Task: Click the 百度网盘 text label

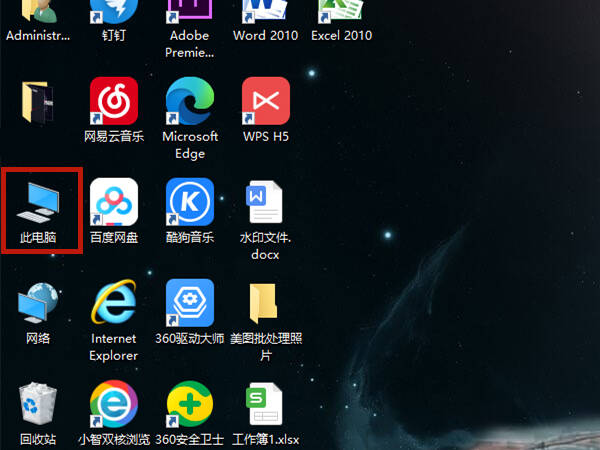Action: (x=114, y=238)
